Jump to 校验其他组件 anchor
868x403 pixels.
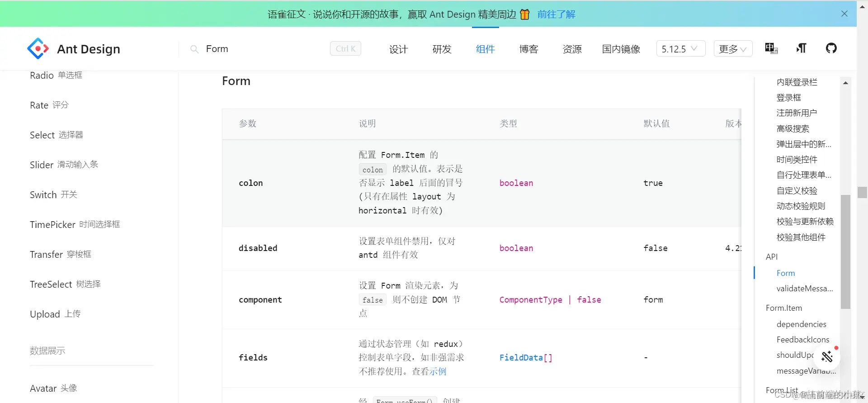pyautogui.click(x=801, y=237)
